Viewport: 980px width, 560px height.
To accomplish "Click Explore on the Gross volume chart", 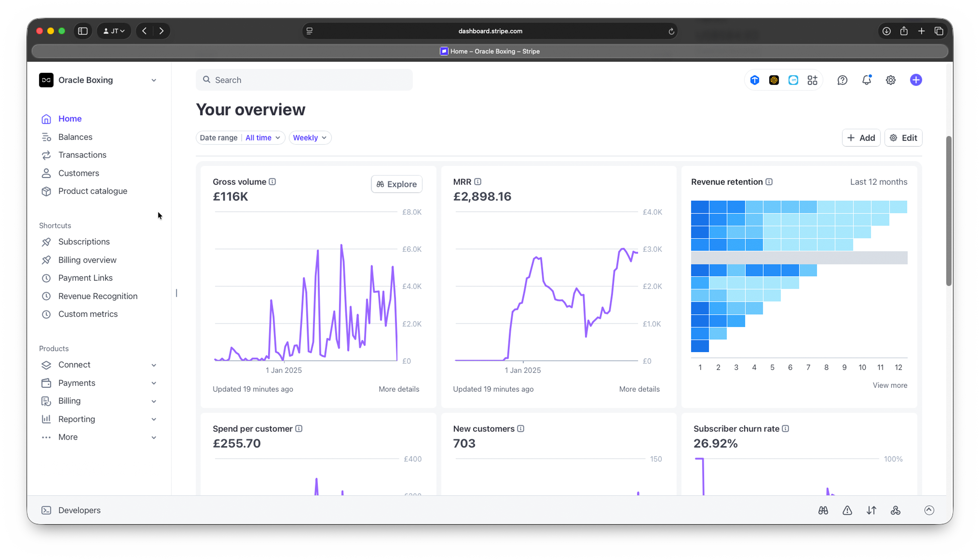I will pyautogui.click(x=397, y=184).
